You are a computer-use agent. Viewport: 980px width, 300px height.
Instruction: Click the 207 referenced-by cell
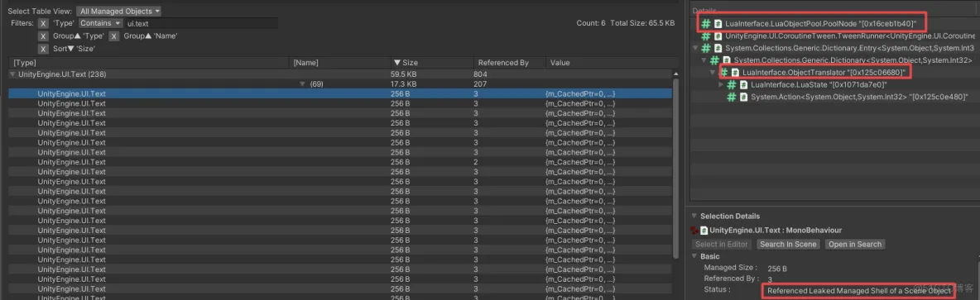pyautogui.click(x=480, y=83)
